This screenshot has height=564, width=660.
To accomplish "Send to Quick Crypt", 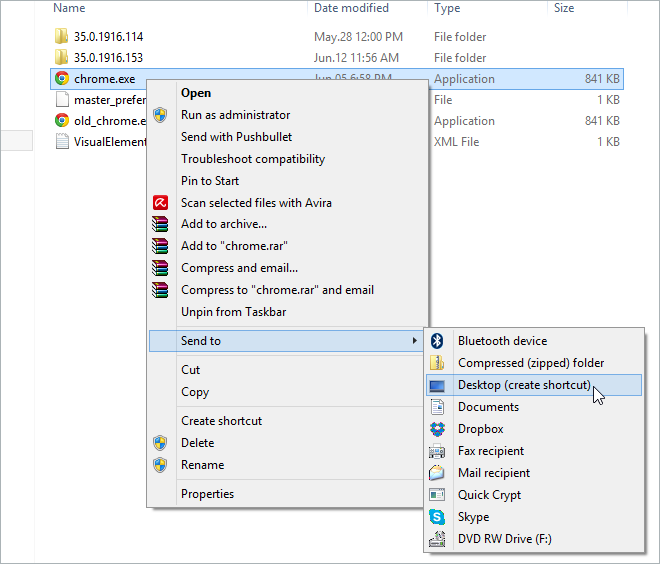I will (534, 495).
